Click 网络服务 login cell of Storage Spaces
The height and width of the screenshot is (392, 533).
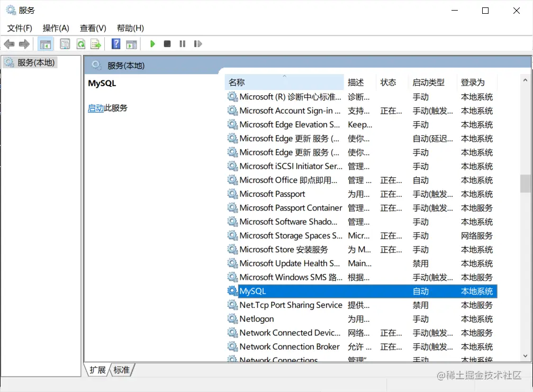tap(476, 235)
